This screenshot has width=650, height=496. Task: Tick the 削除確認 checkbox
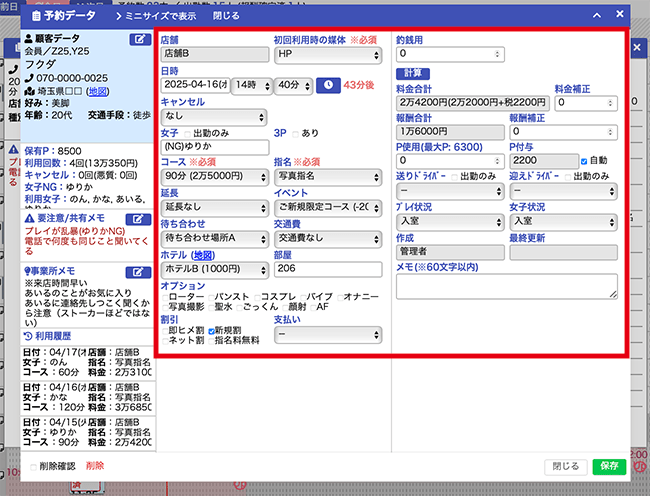34,467
